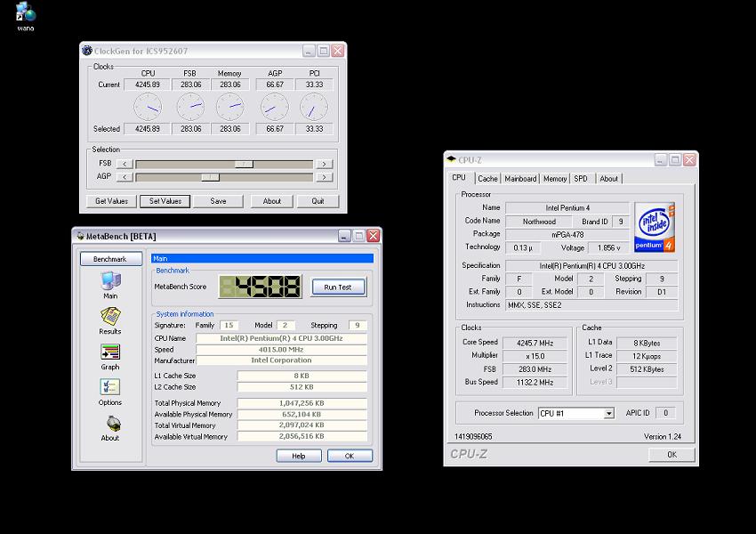Open the Results icon in MetaBench
The width and height of the screenshot is (756, 534).
point(110,317)
